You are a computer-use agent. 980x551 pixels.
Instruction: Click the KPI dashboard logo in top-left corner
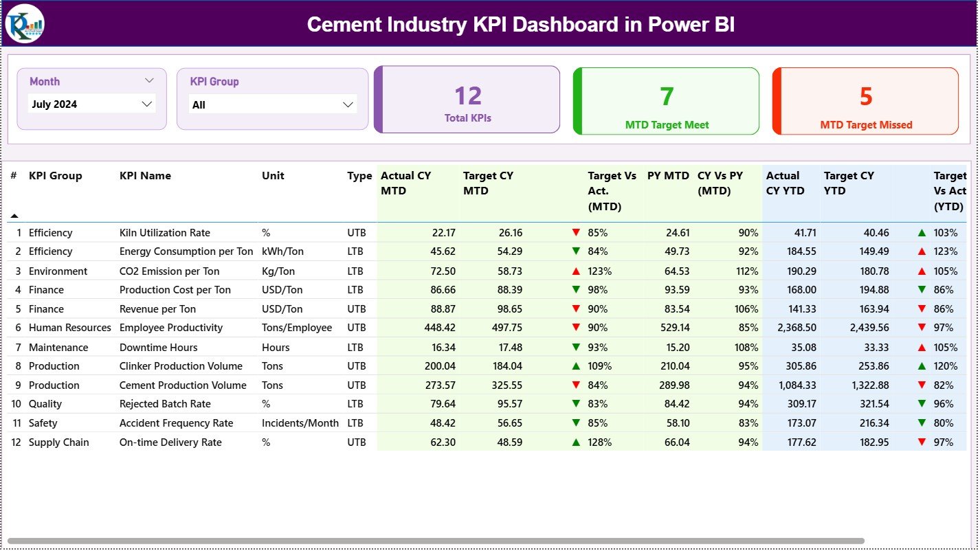pos(23,25)
